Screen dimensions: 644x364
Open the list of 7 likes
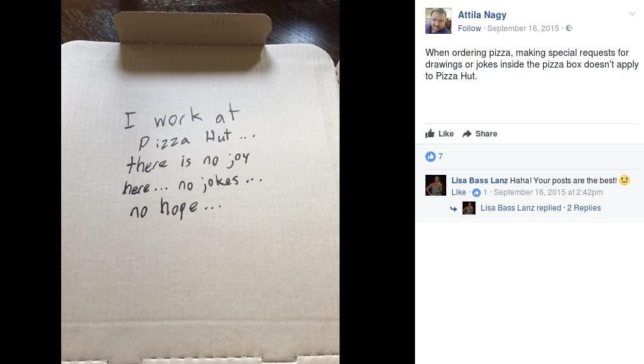[440, 157]
